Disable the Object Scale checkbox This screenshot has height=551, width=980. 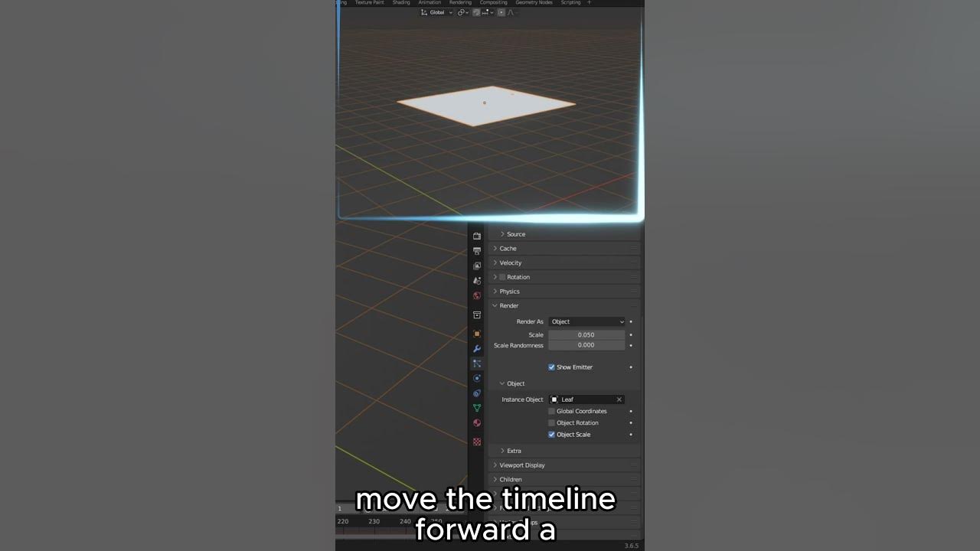pos(551,435)
